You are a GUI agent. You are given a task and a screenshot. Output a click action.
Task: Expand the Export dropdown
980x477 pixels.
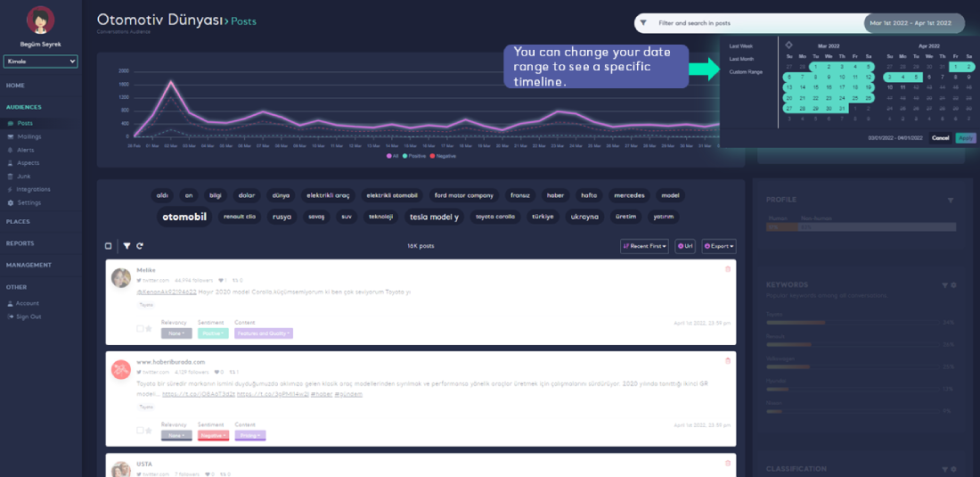click(x=719, y=246)
